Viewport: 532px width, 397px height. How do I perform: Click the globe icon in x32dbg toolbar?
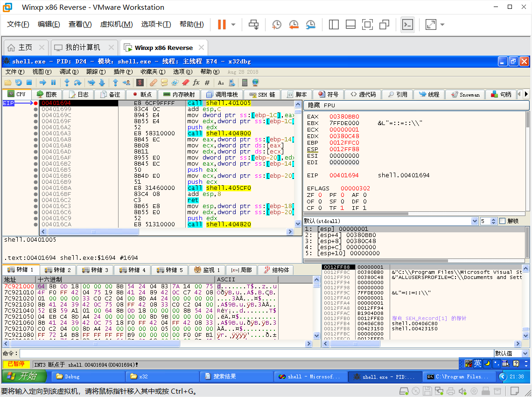pyautogui.click(x=255, y=83)
